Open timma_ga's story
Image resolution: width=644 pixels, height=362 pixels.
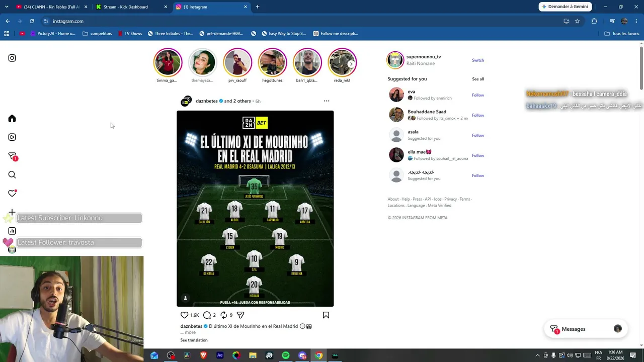168,62
